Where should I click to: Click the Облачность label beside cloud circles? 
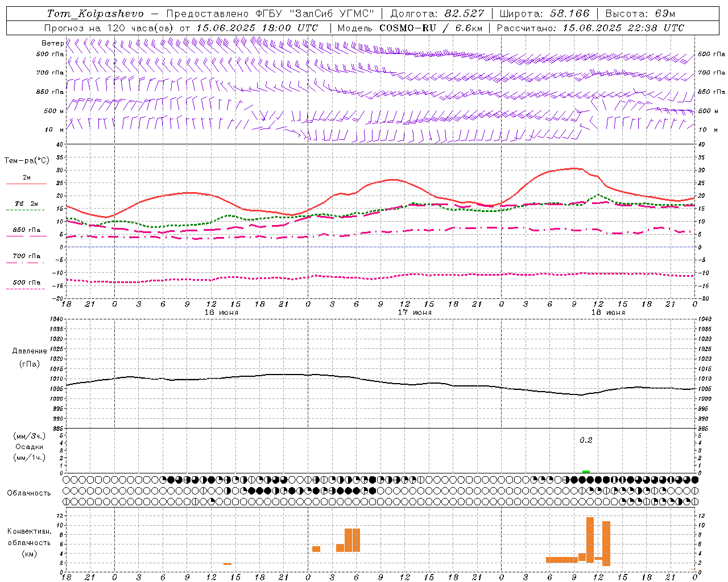[x=29, y=493]
